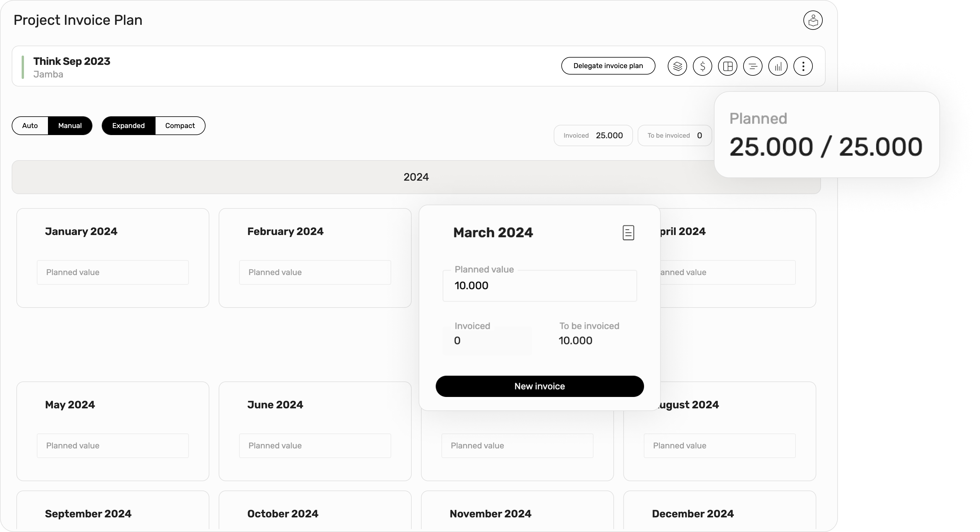The image size is (980, 532).
Task: Click the December 2024 card title
Action: click(x=693, y=514)
